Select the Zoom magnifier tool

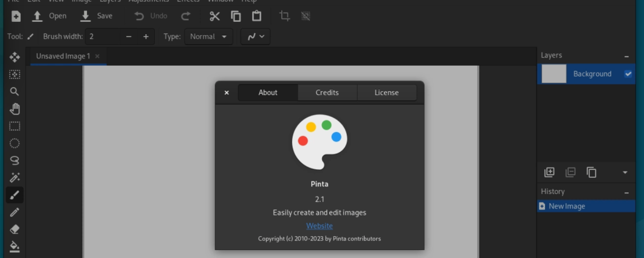tap(15, 91)
